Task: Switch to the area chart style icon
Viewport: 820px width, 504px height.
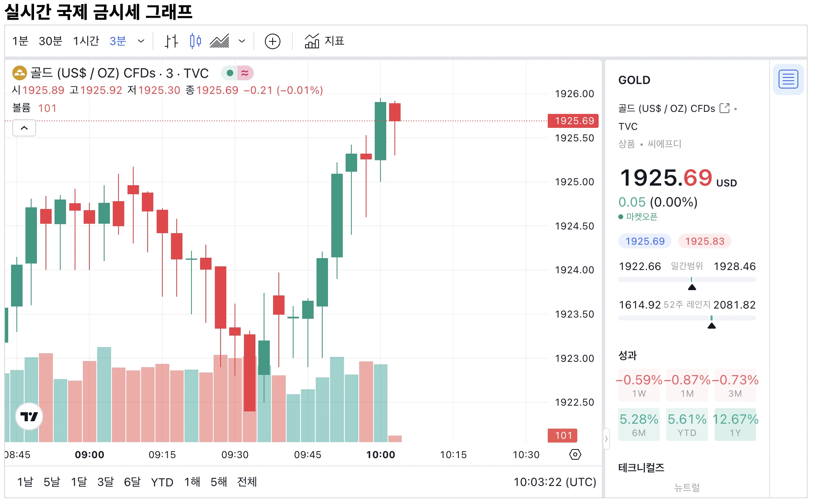Action: click(220, 41)
